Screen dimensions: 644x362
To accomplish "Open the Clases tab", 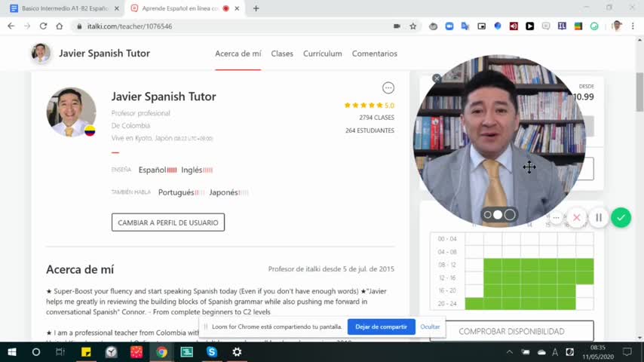I will pos(282,54).
